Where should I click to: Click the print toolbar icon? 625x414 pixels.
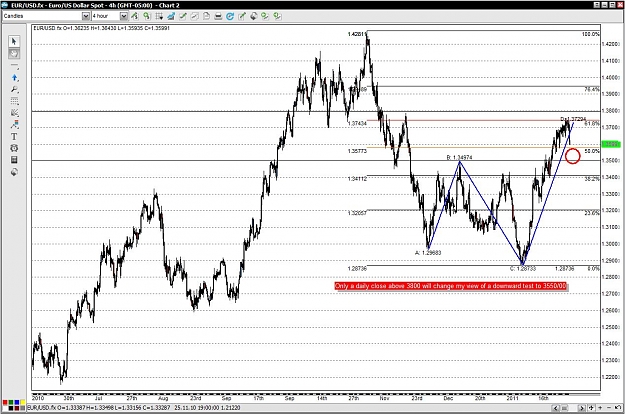[x=218, y=16]
